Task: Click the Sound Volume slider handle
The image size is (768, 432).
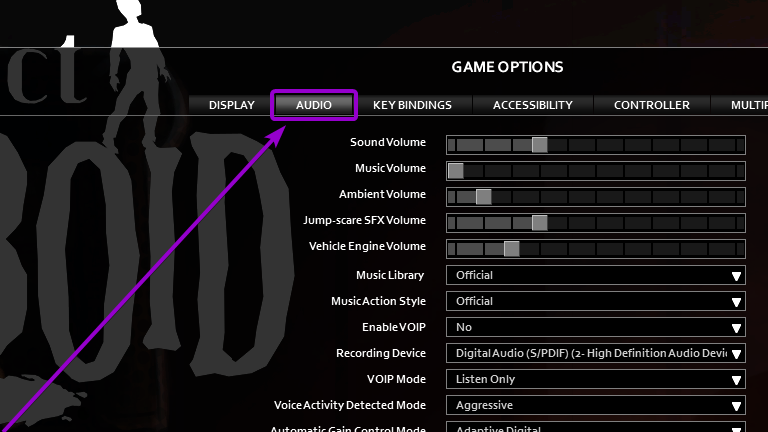Action: point(539,144)
